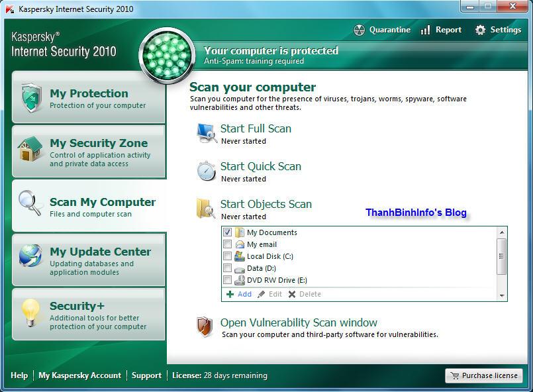
Task: Open the My Update Center section
Action: pyautogui.click(x=89, y=260)
